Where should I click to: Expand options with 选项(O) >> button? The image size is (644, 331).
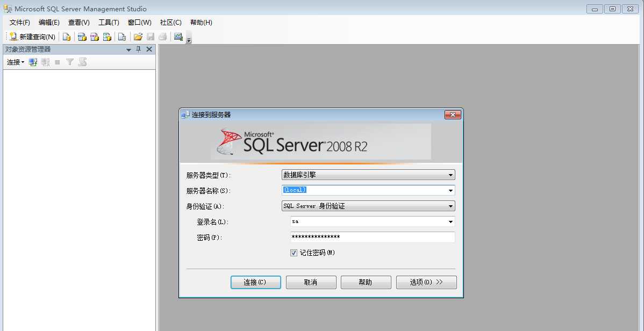(426, 283)
